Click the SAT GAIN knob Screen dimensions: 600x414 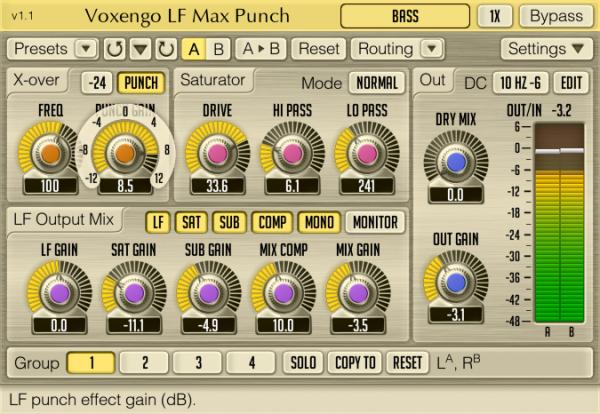tap(134, 293)
